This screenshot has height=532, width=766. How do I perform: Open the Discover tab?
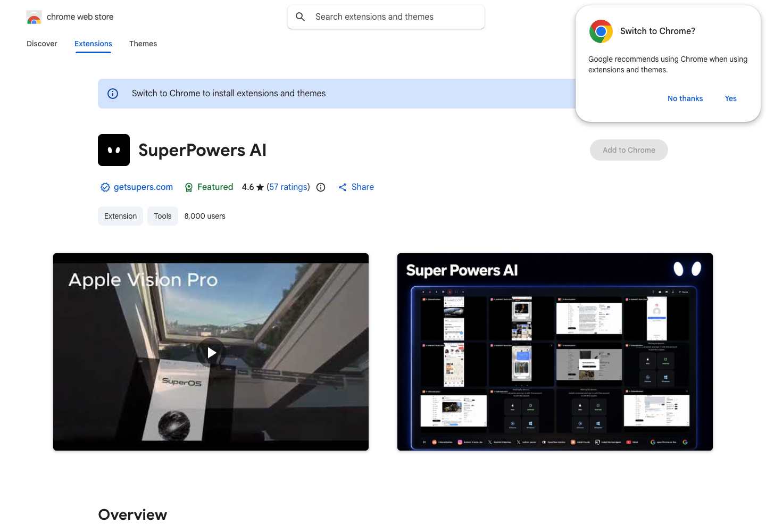pyautogui.click(x=42, y=44)
